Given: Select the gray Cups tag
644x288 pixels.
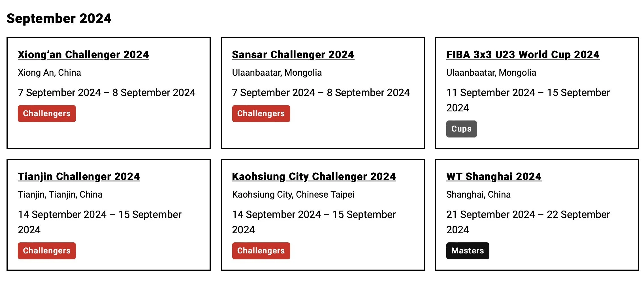Looking at the screenshot, I should (x=461, y=129).
